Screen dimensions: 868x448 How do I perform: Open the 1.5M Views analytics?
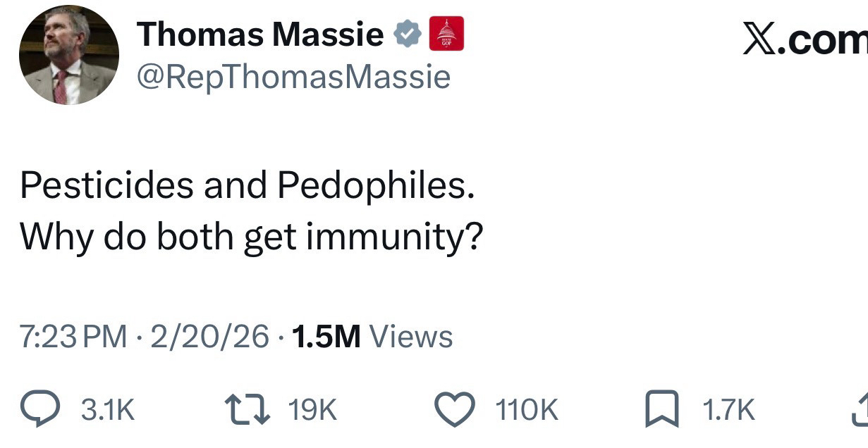click(x=372, y=337)
